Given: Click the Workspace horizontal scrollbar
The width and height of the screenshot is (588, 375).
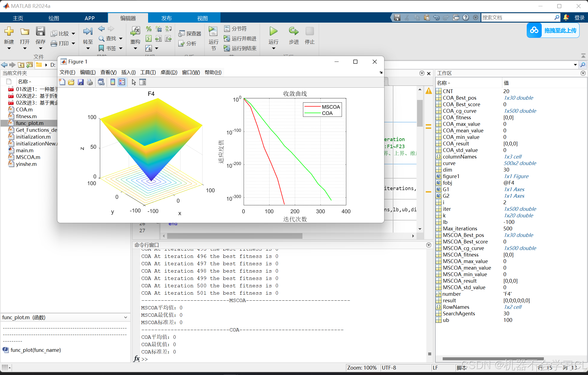Looking at the screenshot, I should point(493,359).
